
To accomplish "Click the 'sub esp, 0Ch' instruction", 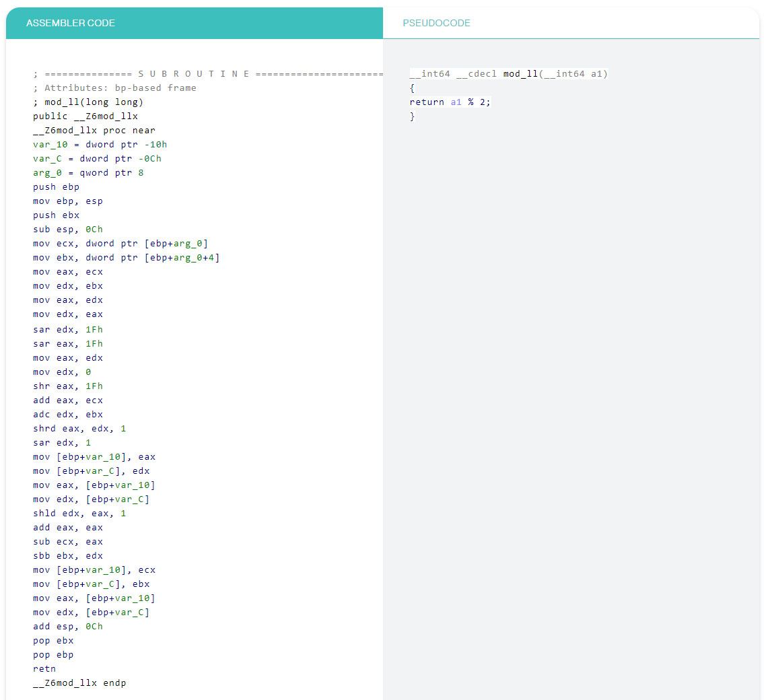I will tap(68, 230).
